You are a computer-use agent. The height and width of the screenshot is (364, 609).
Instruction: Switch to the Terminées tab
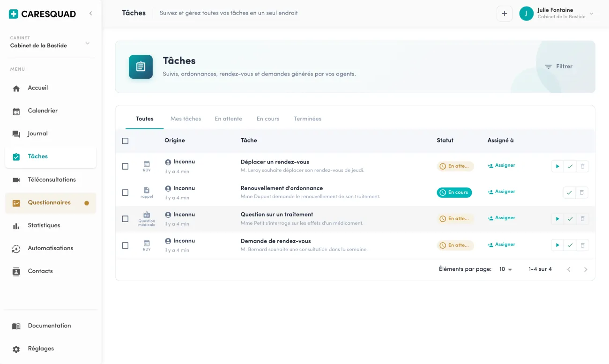pyautogui.click(x=307, y=119)
